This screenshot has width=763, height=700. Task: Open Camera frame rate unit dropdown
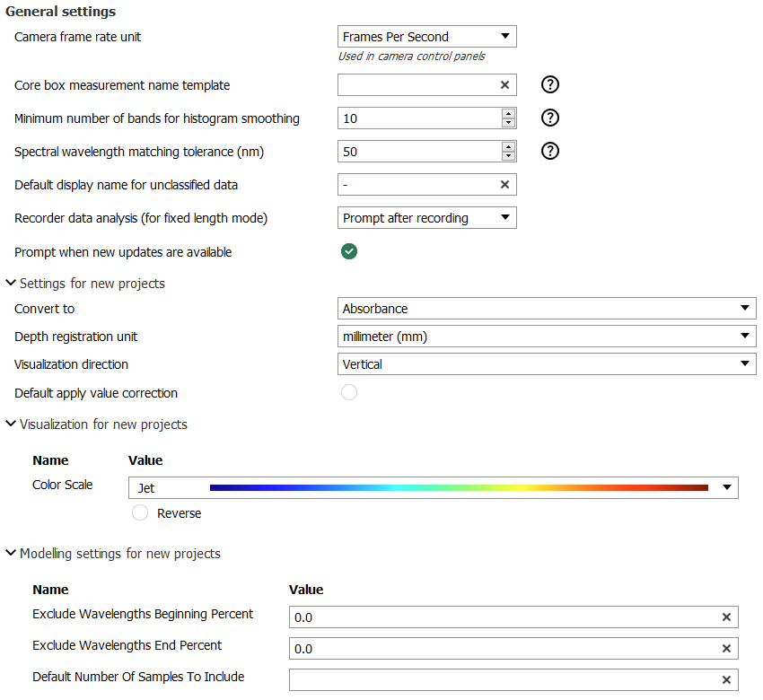point(426,37)
